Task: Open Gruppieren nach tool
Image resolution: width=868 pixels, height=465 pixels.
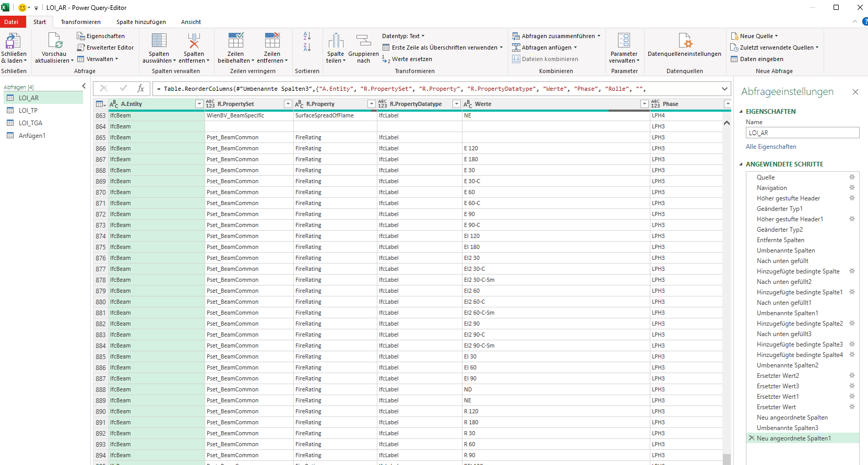Action: tap(363, 41)
